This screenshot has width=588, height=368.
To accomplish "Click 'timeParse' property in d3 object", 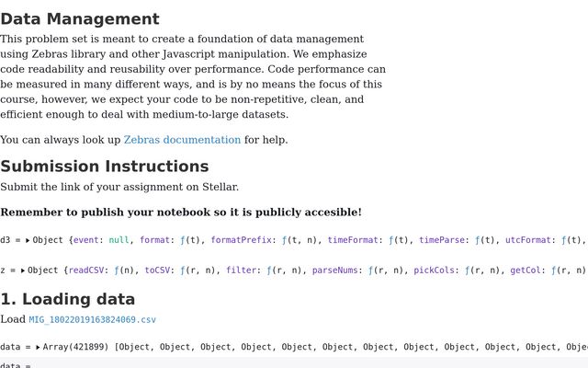I will pyautogui.click(x=445, y=240).
